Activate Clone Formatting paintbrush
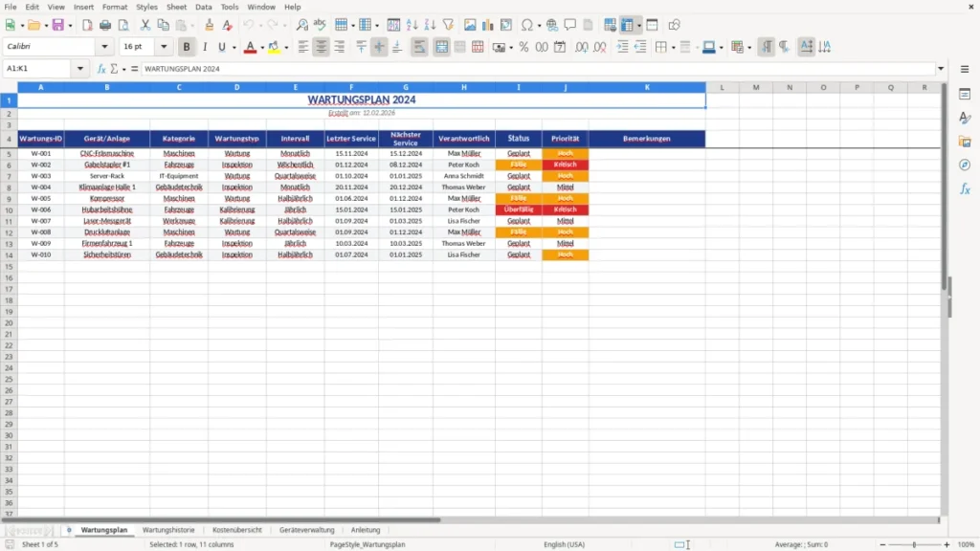This screenshot has height=551, width=980. 210,25
